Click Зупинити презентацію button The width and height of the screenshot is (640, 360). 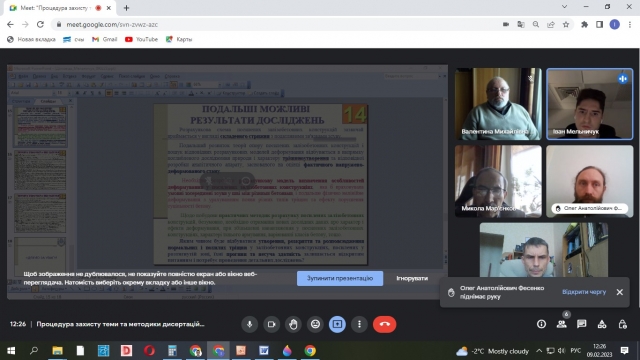340,278
